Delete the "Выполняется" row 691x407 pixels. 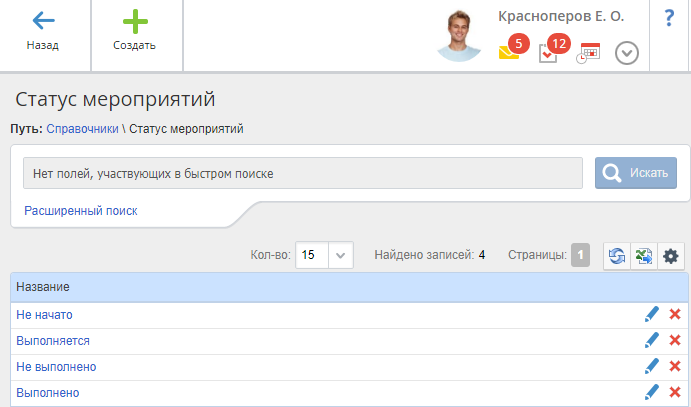(674, 341)
